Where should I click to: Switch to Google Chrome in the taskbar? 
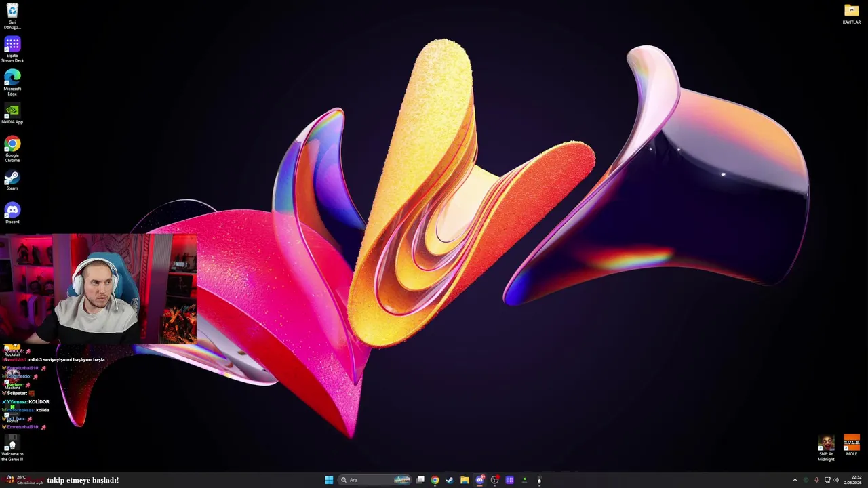click(435, 480)
